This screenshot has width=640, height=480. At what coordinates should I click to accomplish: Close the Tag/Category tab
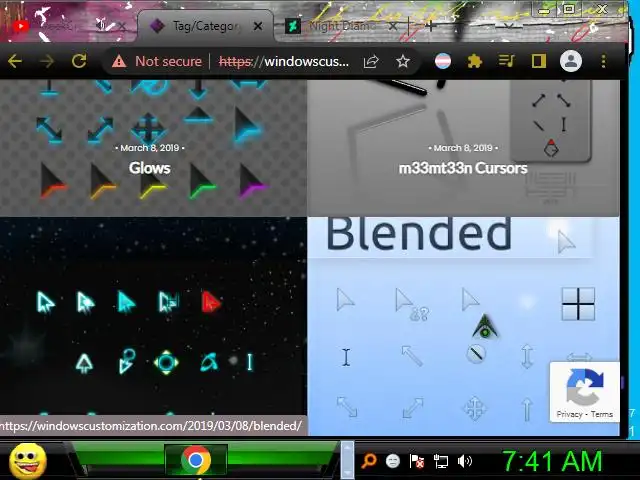click(258, 27)
